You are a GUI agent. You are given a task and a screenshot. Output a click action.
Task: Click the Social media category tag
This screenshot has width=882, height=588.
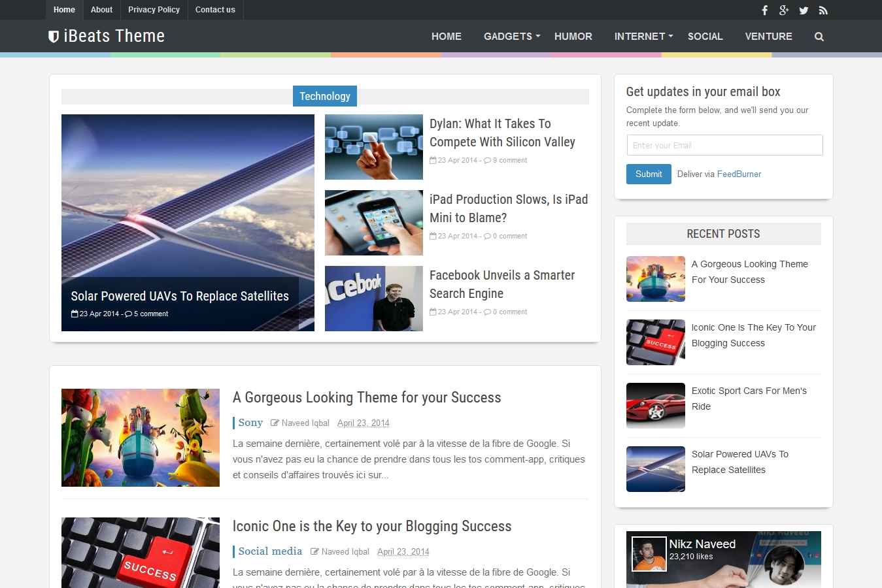(270, 551)
